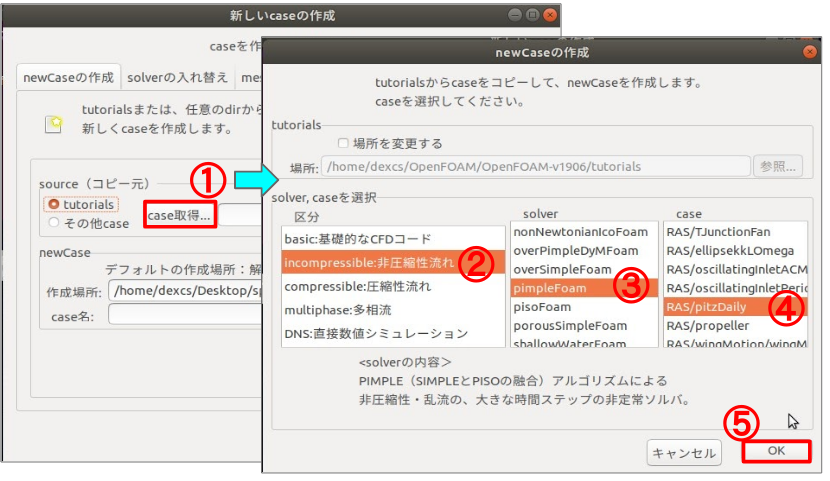Viewport: 830px width, 481px height.
Task: Open the newCaseの作成 tab
Action: tap(69, 77)
